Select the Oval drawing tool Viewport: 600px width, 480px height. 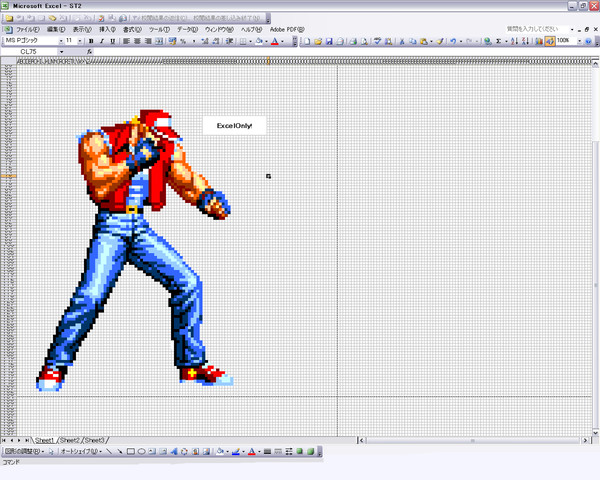point(141,452)
